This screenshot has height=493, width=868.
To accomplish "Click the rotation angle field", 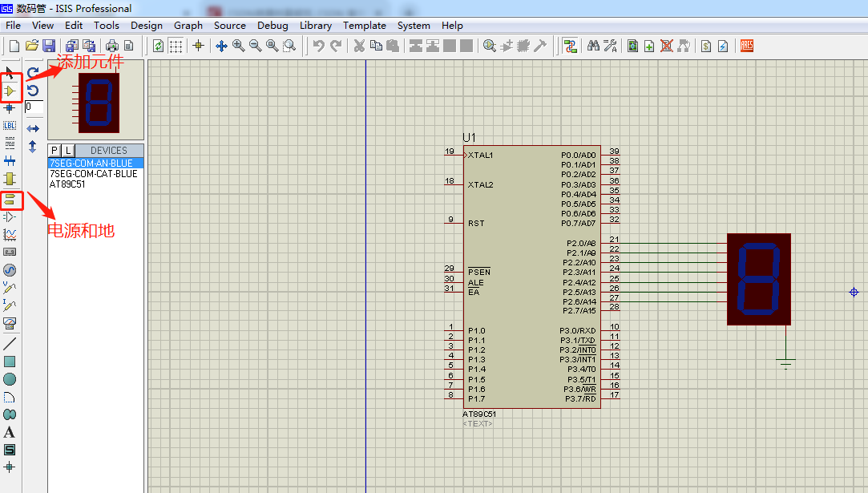I will pyautogui.click(x=34, y=107).
